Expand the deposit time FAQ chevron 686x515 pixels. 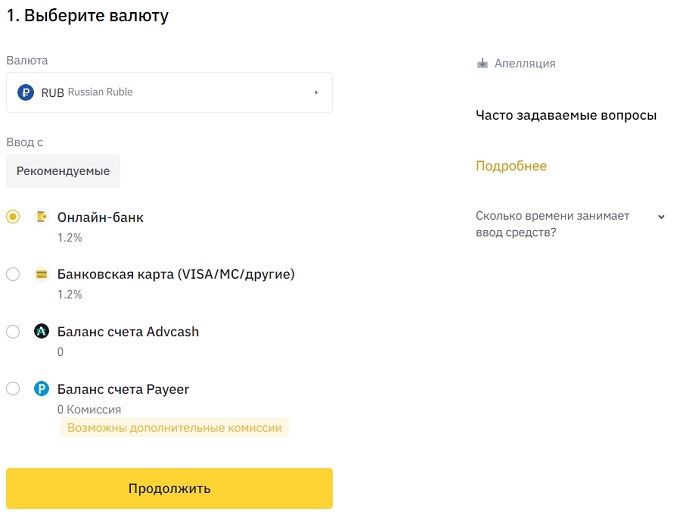point(661,216)
